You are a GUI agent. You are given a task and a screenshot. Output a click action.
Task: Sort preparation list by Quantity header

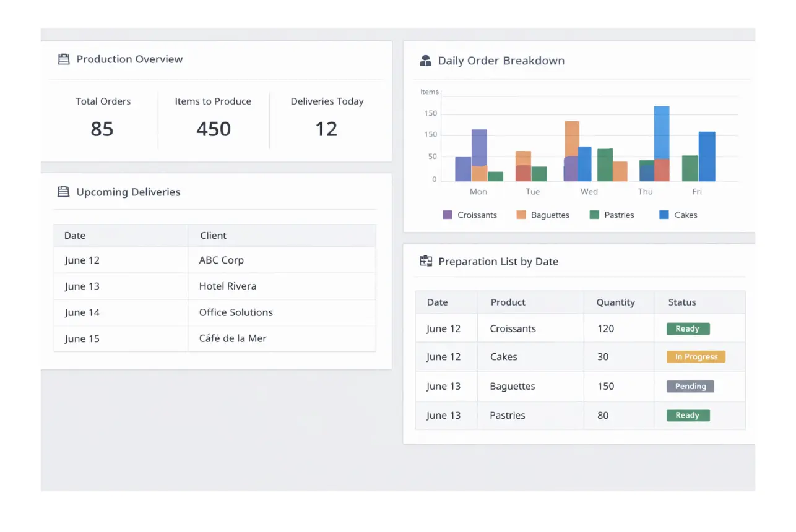615,302
